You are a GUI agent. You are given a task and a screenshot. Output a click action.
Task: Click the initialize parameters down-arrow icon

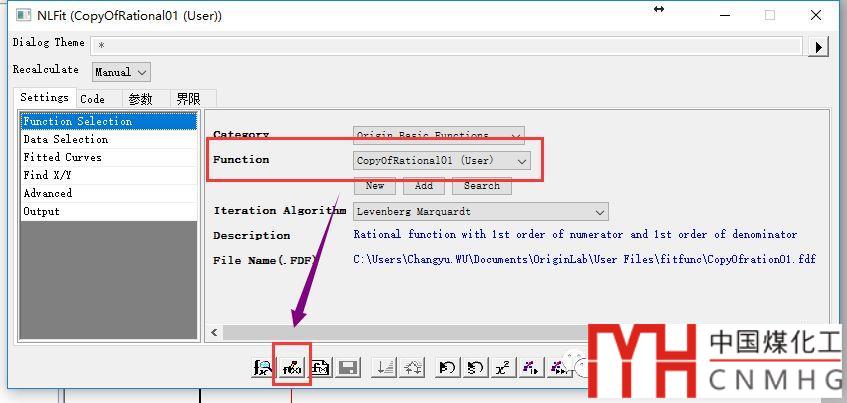[x=385, y=368]
